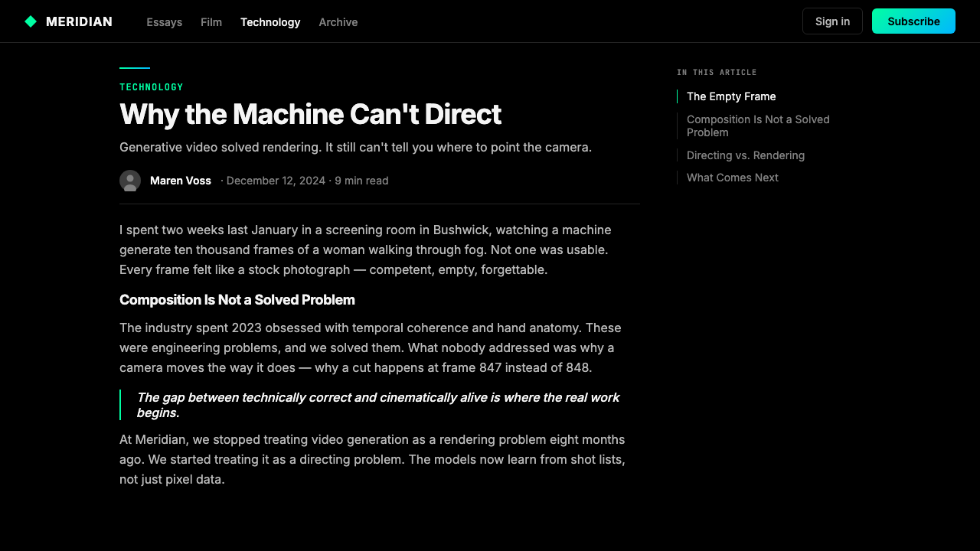Select the Technology nav item
The height and width of the screenshot is (551, 980).
coord(270,22)
